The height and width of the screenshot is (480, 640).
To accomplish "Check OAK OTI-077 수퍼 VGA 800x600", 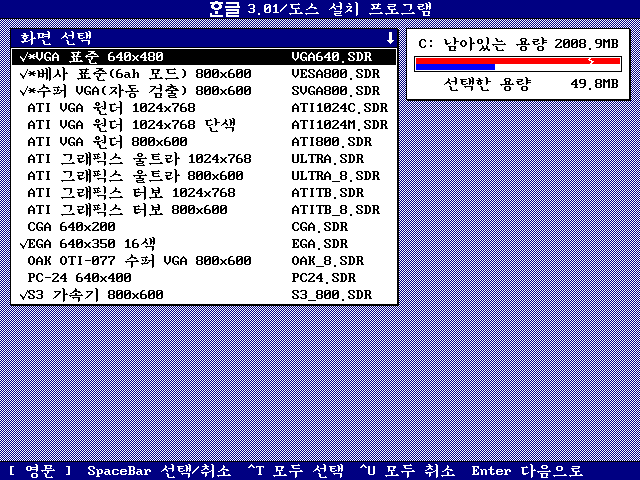I will [x=204, y=261].
